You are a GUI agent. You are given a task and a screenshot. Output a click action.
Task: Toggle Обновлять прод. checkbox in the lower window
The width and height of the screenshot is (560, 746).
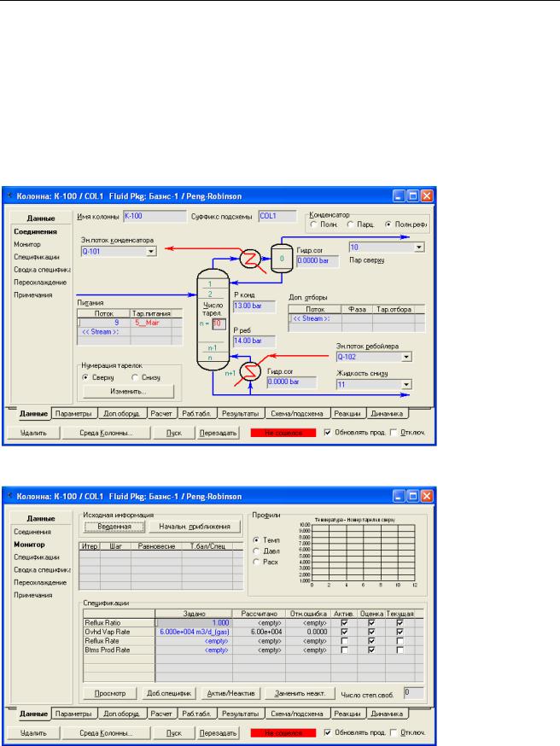click(x=327, y=732)
